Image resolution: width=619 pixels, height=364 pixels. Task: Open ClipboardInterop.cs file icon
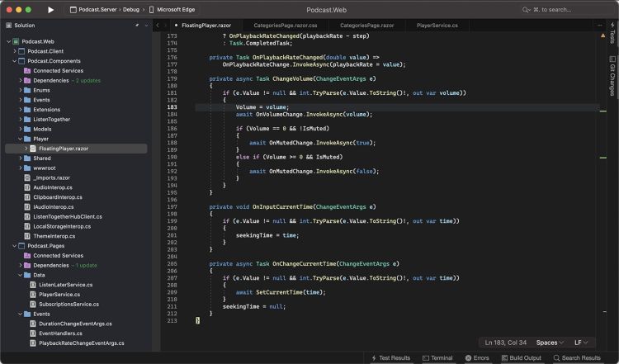(27, 197)
